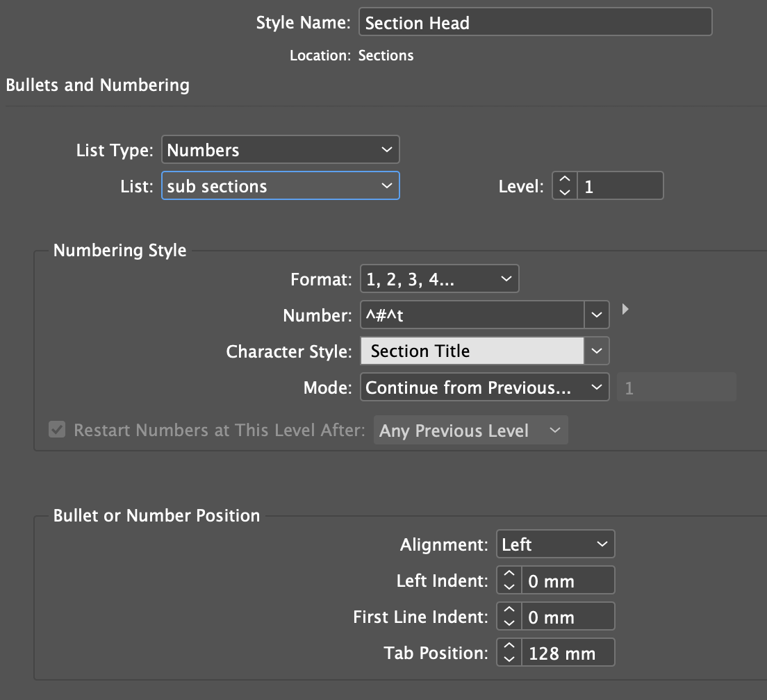
Task: Click the Left Indent value field
Action: coord(568,581)
